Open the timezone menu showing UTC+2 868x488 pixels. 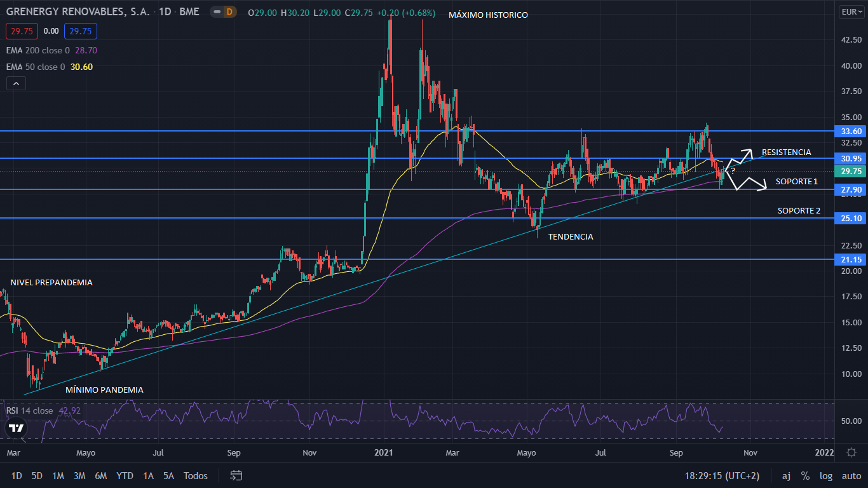(x=722, y=475)
